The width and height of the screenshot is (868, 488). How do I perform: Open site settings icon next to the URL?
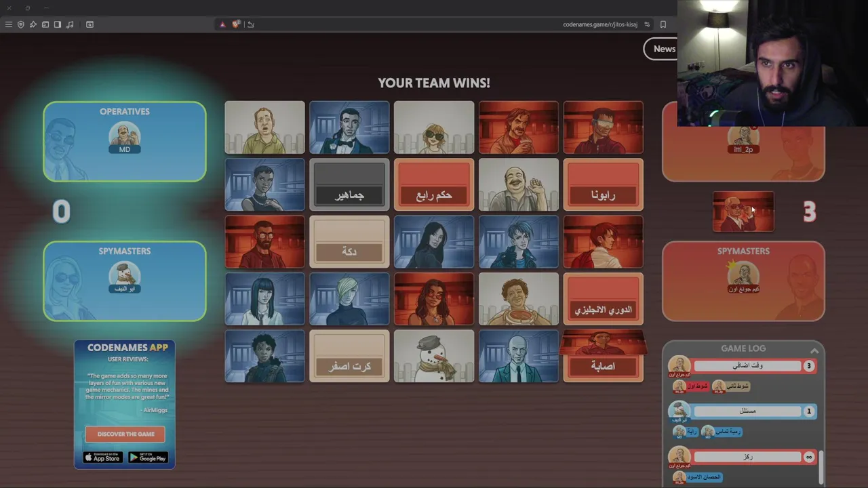coord(647,24)
